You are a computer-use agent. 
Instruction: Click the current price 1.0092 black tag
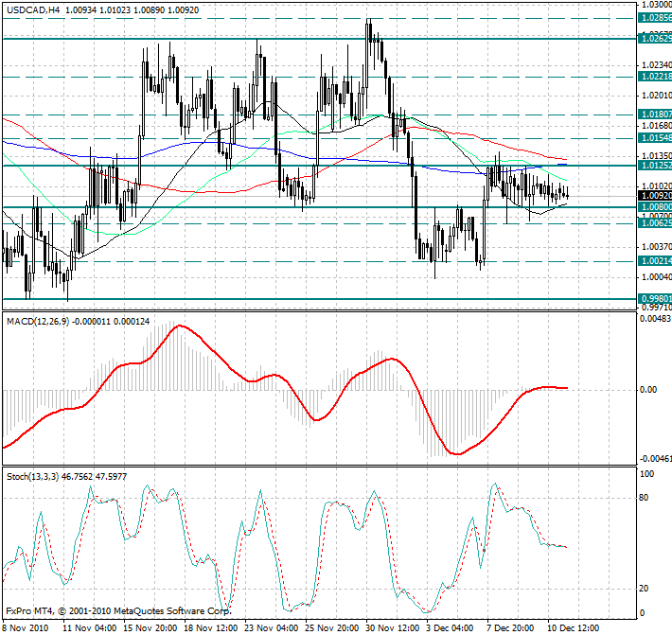(x=655, y=196)
